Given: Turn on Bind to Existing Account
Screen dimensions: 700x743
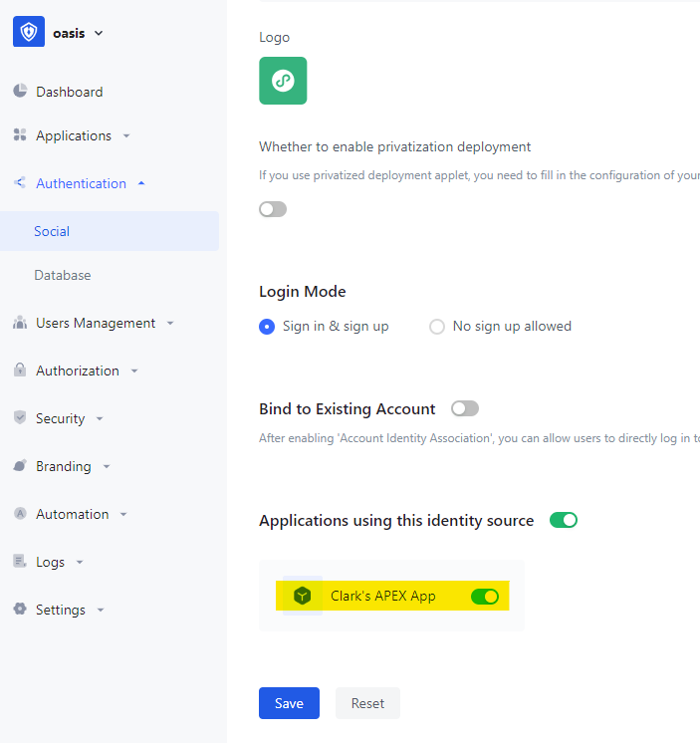Looking at the screenshot, I should (x=465, y=408).
